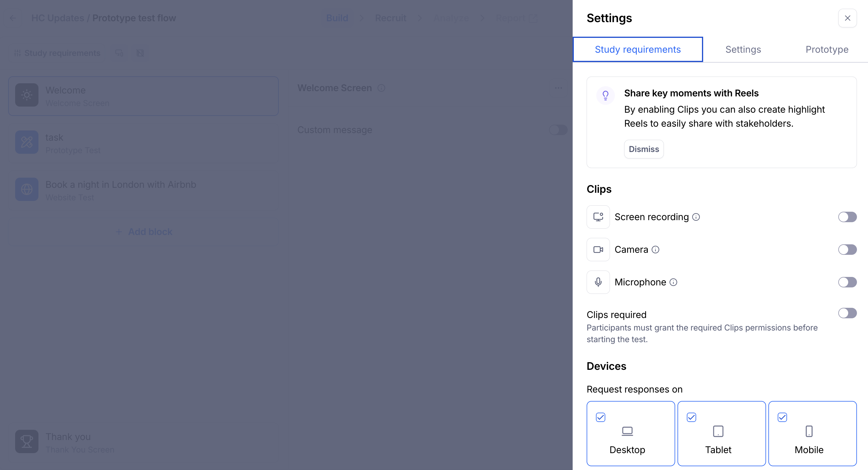Open Welcome Screen more options menu

click(558, 88)
